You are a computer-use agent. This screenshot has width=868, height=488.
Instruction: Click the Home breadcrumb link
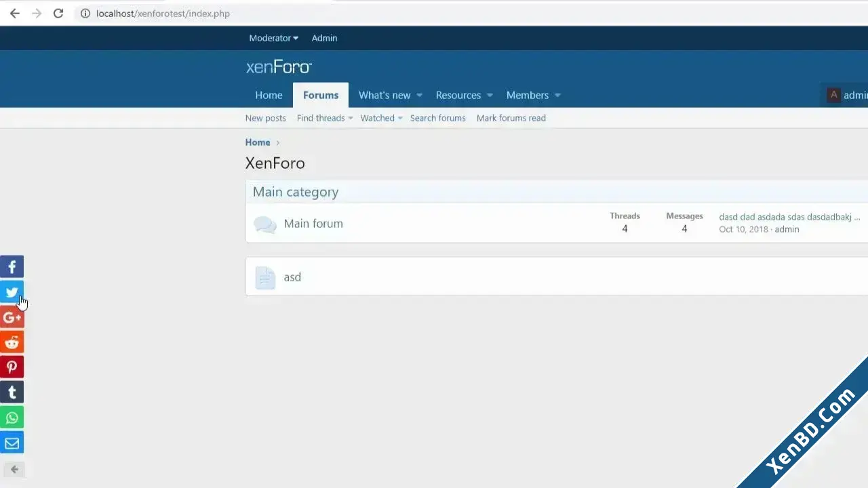258,142
